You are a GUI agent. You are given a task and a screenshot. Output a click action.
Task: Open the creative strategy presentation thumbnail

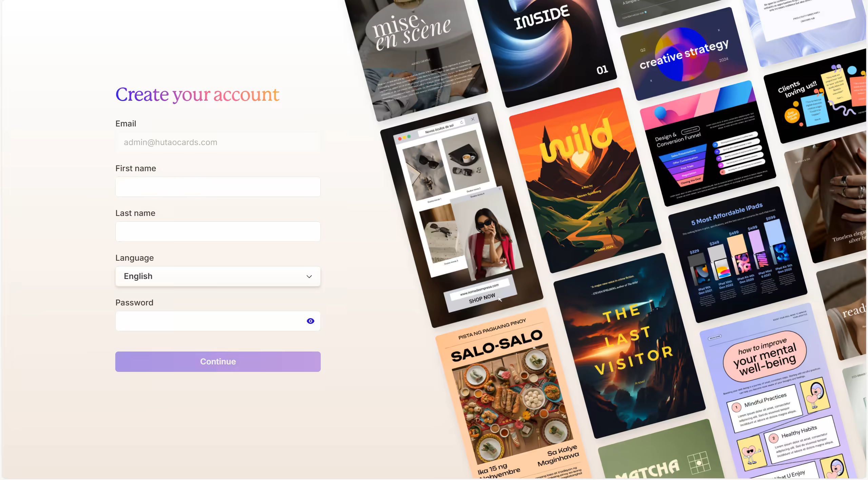tap(684, 54)
